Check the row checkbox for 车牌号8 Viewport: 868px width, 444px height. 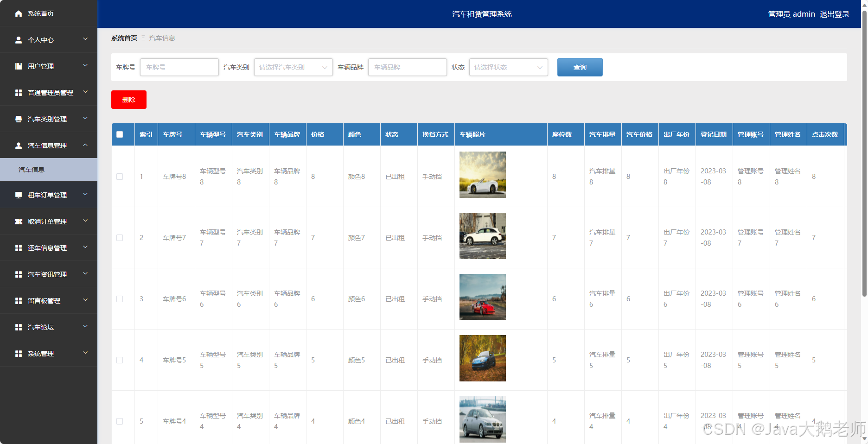point(120,177)
